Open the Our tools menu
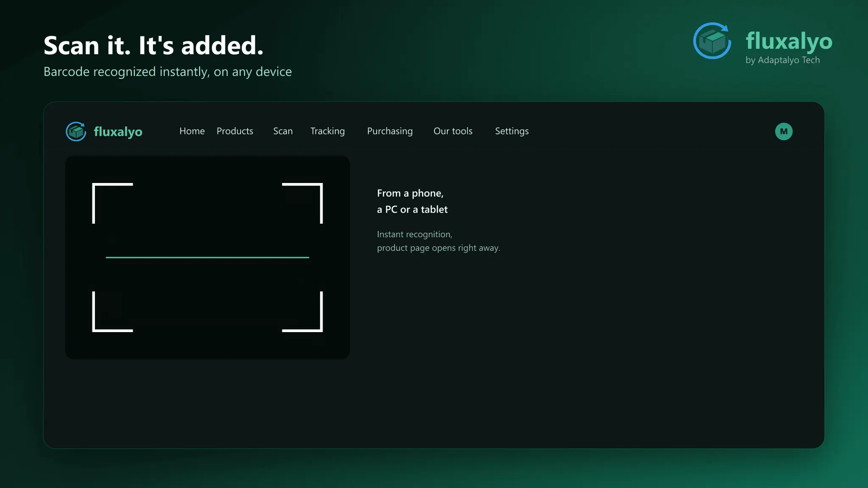This screenshot has width=868, height=488. [453, 131]
